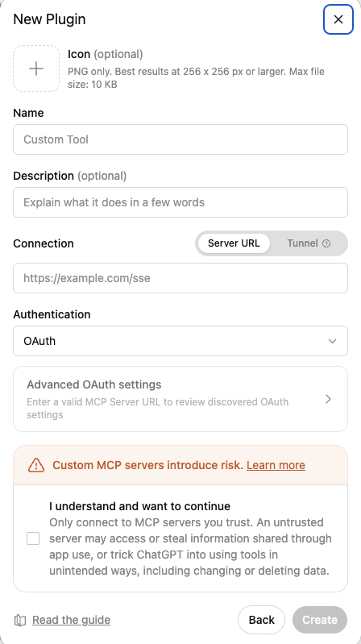
Task: Open the Learn more link
Action: click(x=276, y=465)
